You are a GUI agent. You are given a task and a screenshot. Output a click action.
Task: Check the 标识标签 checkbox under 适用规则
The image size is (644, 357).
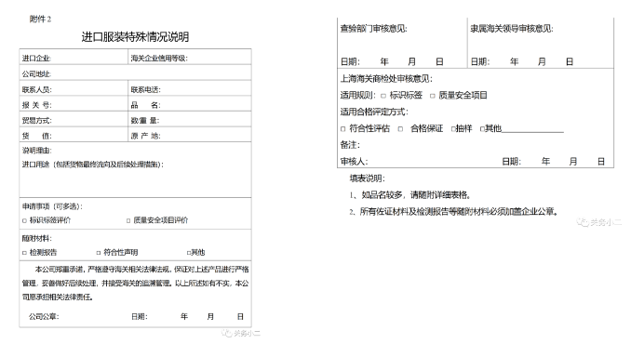[x=382, y=96]
